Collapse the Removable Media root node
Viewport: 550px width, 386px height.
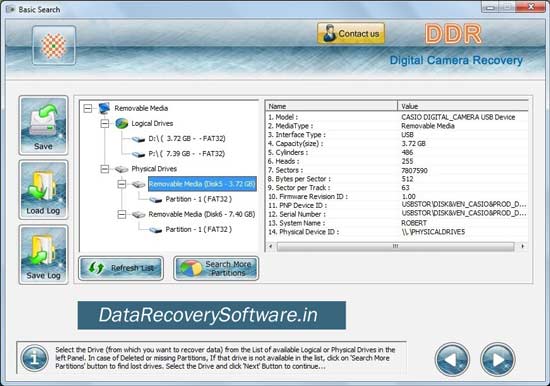[x=88, y=108]
